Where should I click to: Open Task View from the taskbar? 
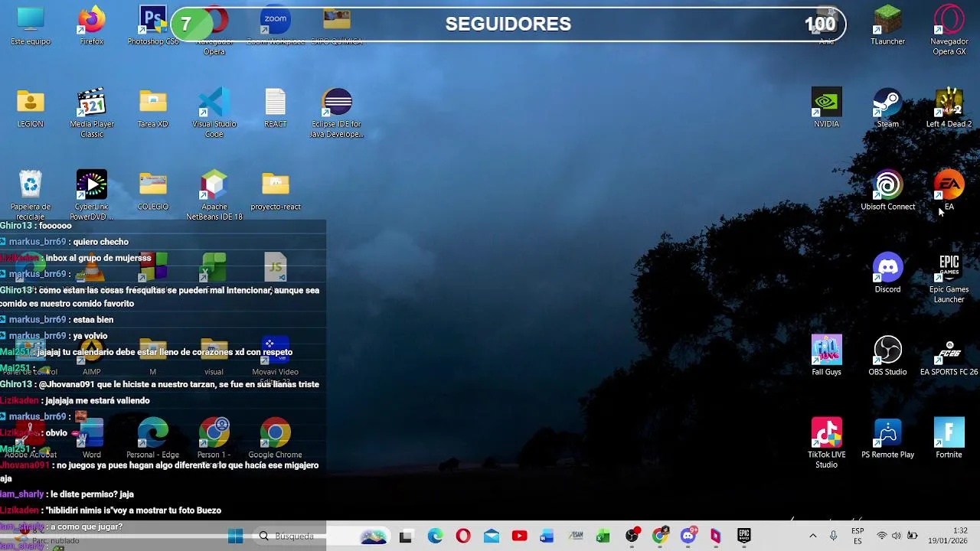406,536
